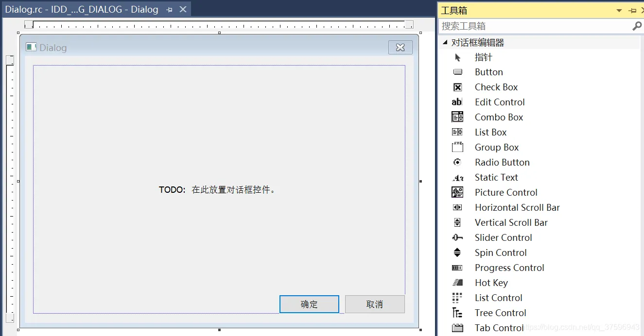Select the Edit Control icon
Image resolution: width=644 pixels, height=336 pixels.
(457, 102)
